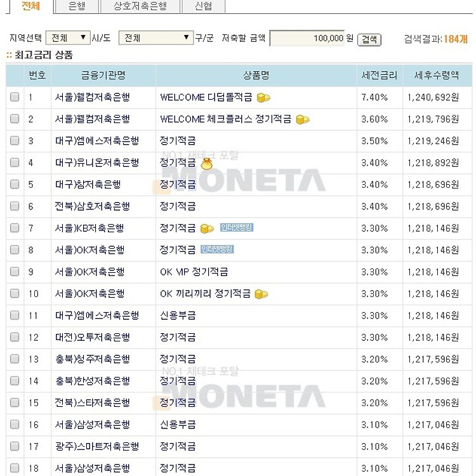Expand the 구/군 district dropdown
This screenshot has height=476, width=476.
click(x=156, y=38)
